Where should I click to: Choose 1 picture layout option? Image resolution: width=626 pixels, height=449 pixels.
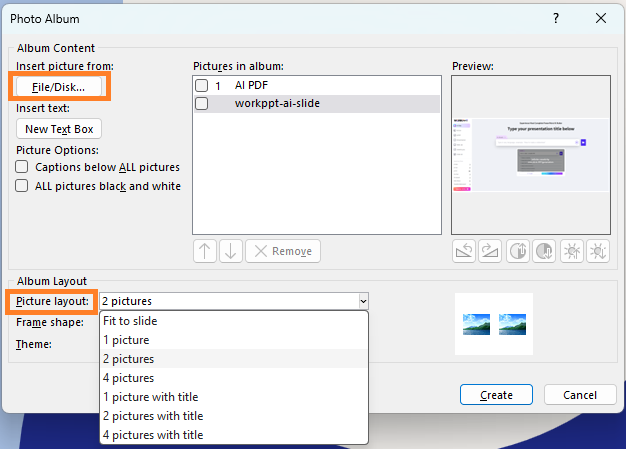[234, 340]
